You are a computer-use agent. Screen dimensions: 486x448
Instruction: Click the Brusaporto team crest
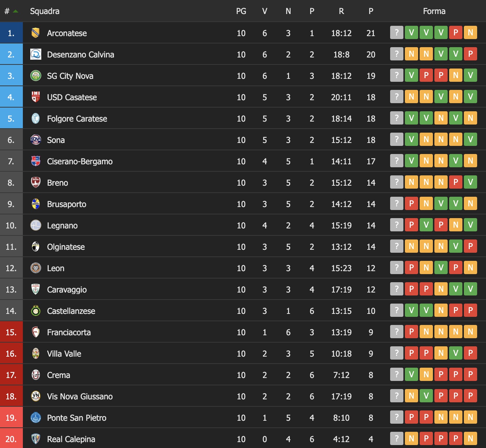coord(35,204)
